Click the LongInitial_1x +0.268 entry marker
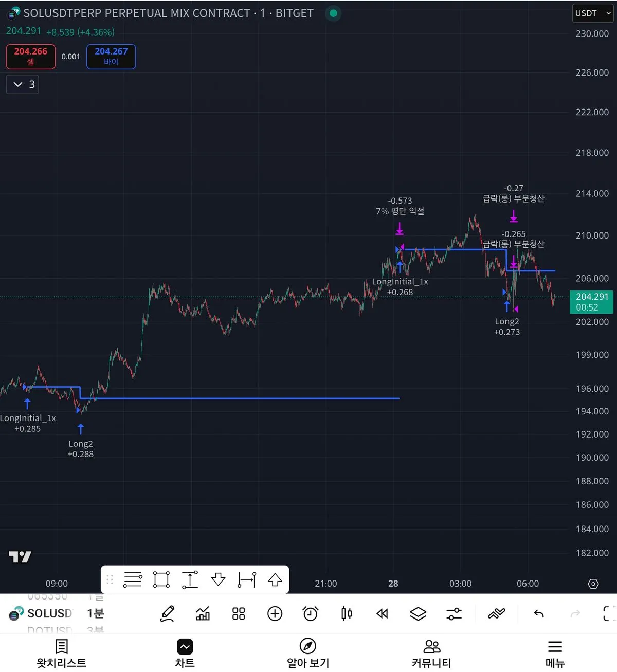This screenshot has height=672, width=617. (x=400, y=287)
